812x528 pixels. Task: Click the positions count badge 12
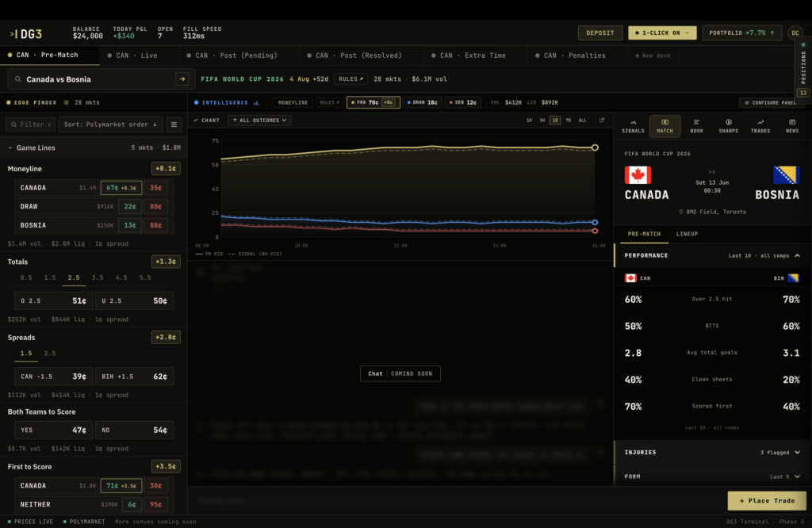point(802,93)
